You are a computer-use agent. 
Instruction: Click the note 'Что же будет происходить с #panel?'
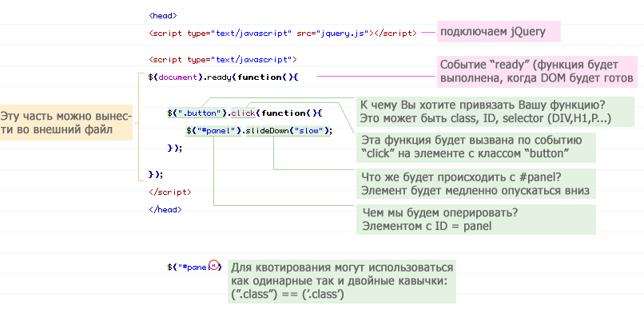point(475,184)
